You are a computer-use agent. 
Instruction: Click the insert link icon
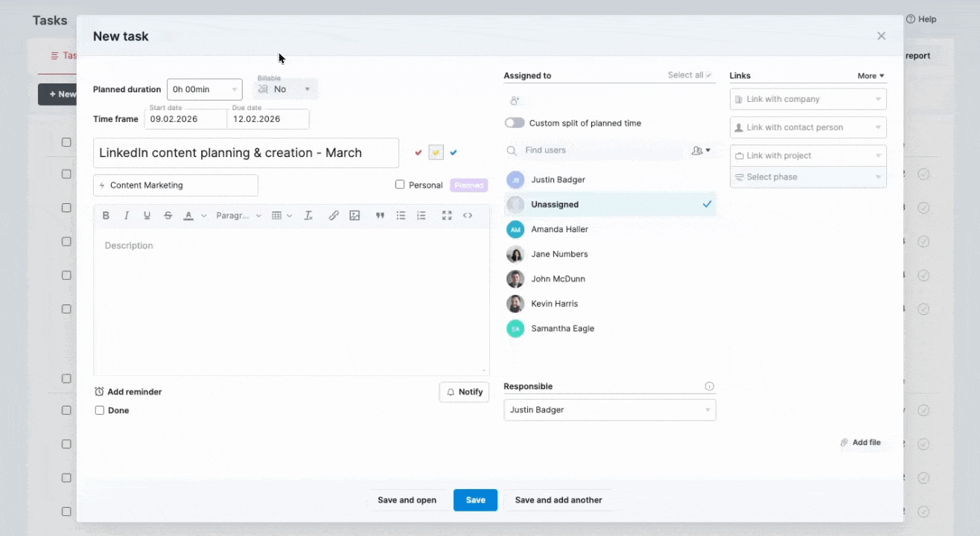(334, 216)
